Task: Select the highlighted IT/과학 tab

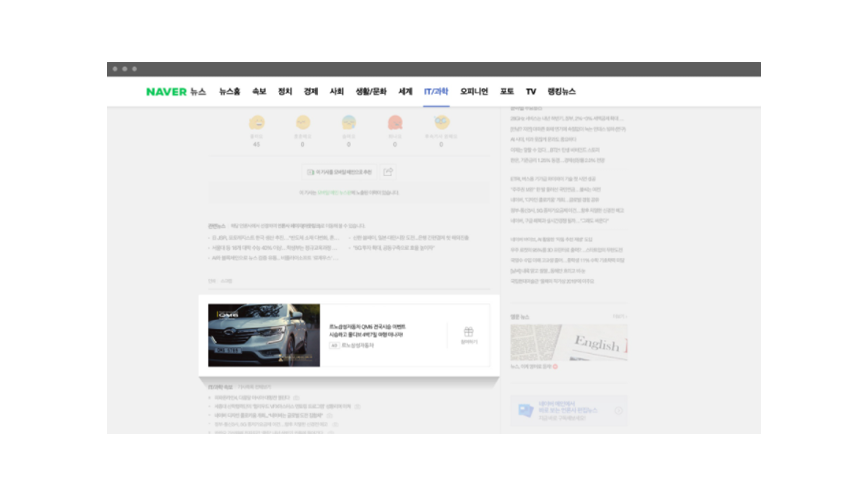Action: (436, 91)
